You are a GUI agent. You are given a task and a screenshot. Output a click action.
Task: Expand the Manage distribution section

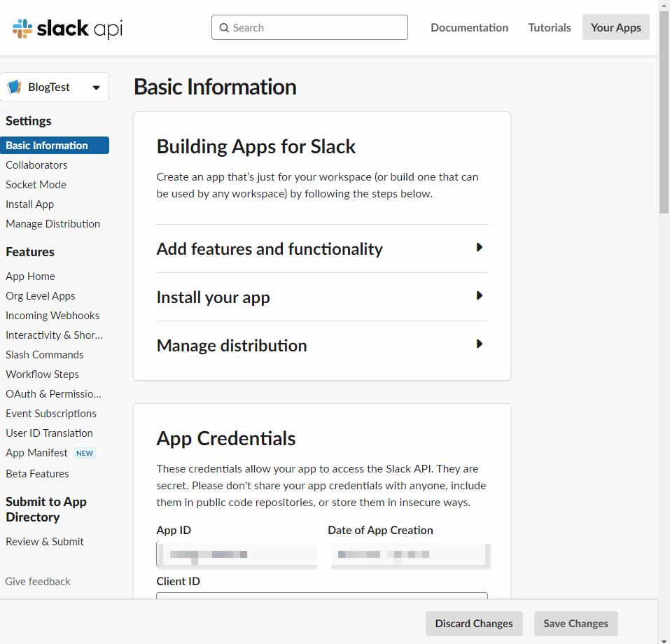[322, 345]
